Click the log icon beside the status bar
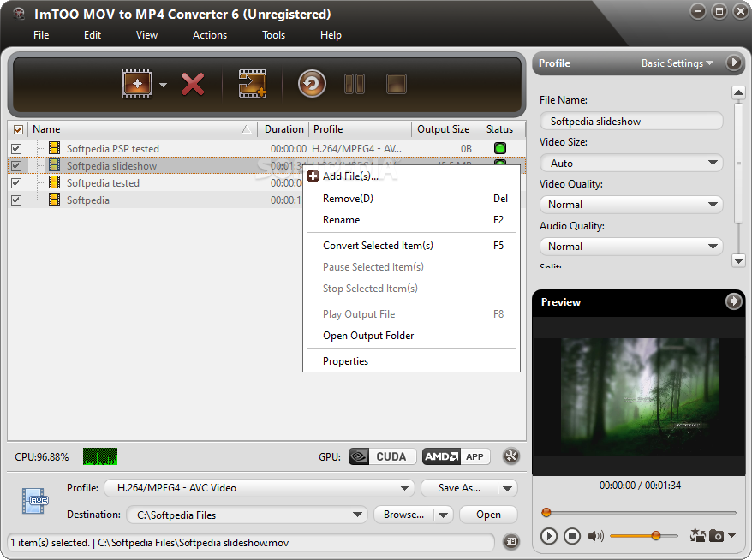The image size is (752, 560). pyautogui.click(x=511, y=542)
